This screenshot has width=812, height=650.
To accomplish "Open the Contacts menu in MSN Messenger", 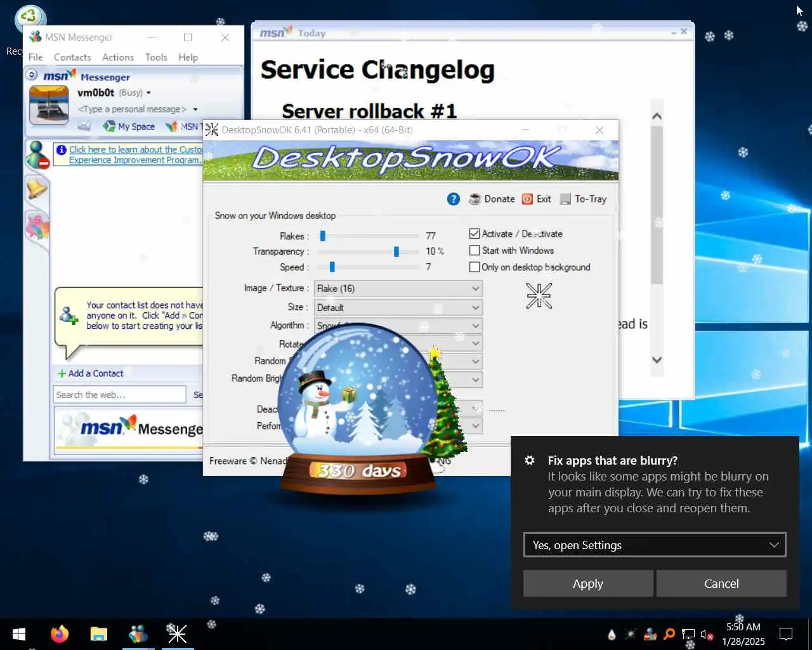I will (72, 57).
